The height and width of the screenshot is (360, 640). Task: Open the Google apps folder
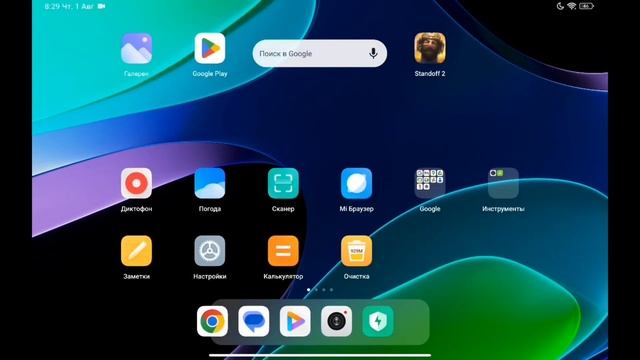(x=430, y=183)
